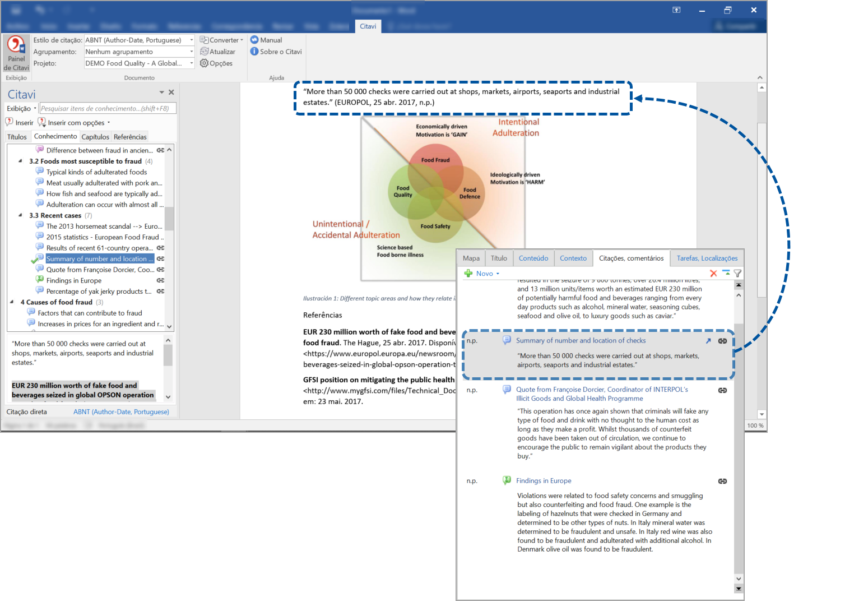Click link icon of Difference between fraud row

tap(161, 150)
